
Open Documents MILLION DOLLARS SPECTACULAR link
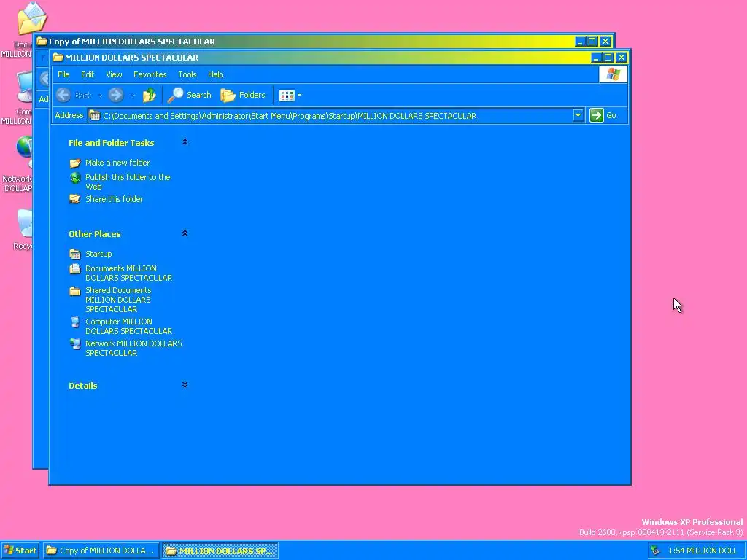pyautogui.click(x=128, y=273)
